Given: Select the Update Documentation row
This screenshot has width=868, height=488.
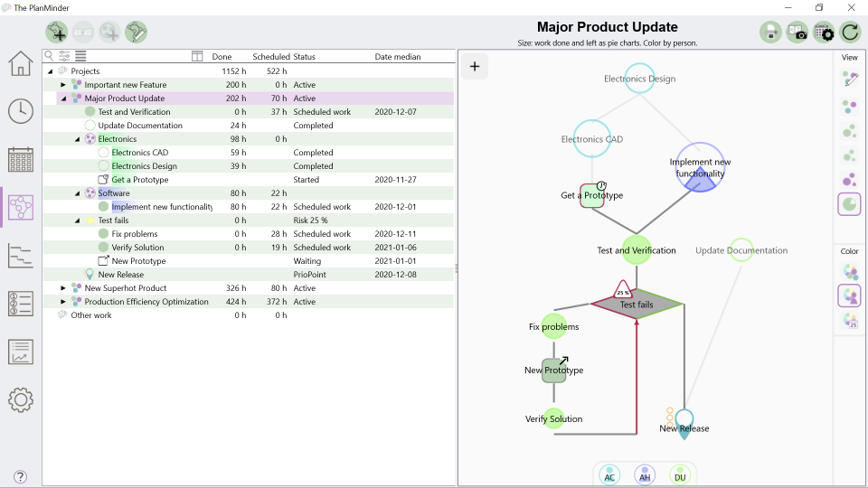Looking at the screenshot, I should [248, 126].
